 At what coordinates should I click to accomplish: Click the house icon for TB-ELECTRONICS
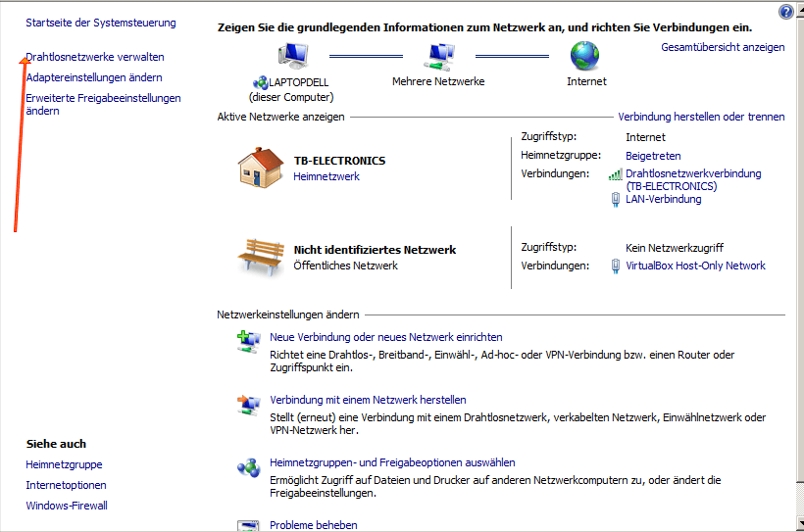pos(261,167)
